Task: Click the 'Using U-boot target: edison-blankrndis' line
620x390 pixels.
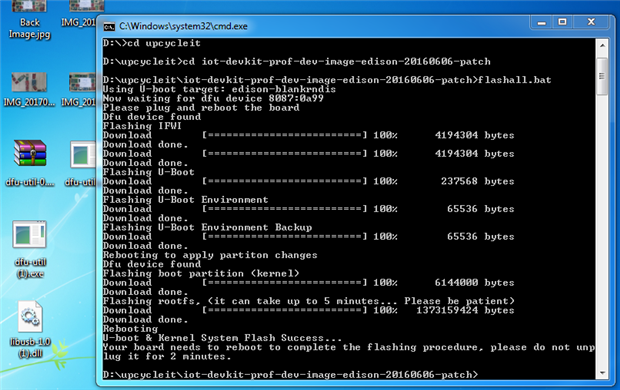Action: point(219,89)
